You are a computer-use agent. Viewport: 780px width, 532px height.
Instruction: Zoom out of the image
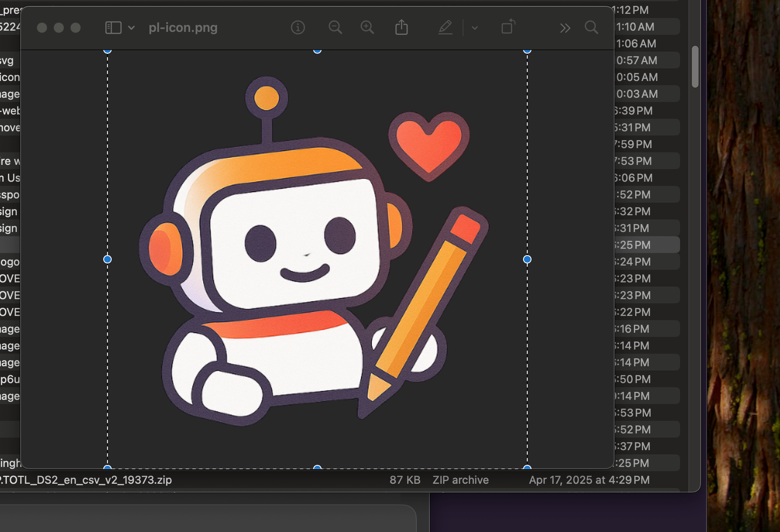(335, 27)
